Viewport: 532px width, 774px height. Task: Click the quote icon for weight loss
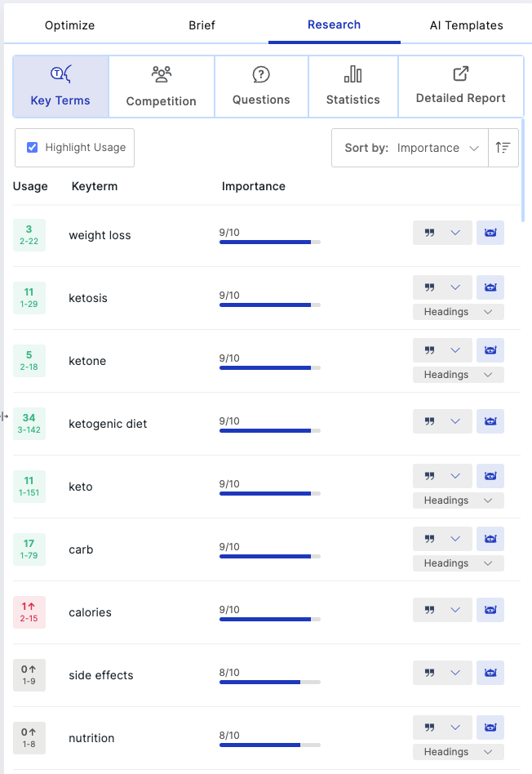coord(430,233)
